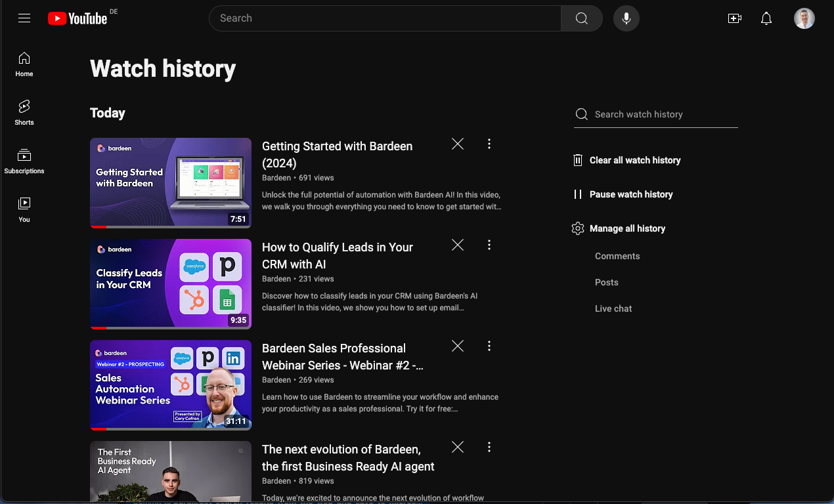Open the Create video button
The image size is (834, 504).
click(x=735, y=18)
